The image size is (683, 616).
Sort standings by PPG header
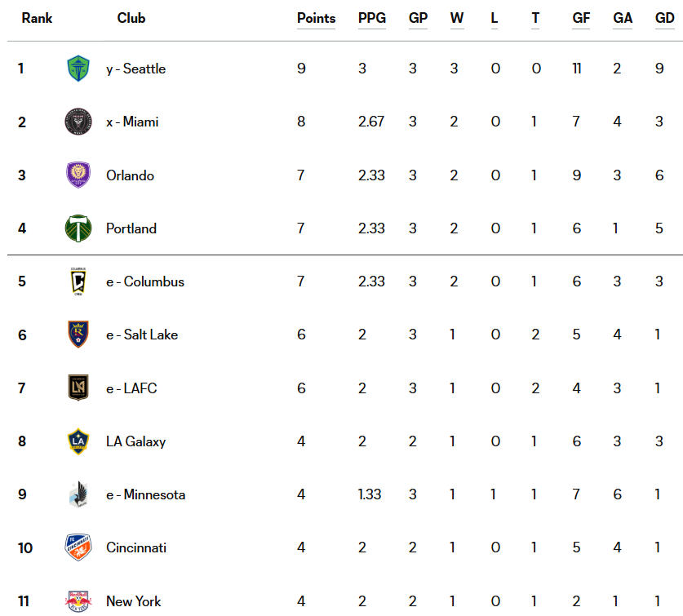[x=372, y=18]
